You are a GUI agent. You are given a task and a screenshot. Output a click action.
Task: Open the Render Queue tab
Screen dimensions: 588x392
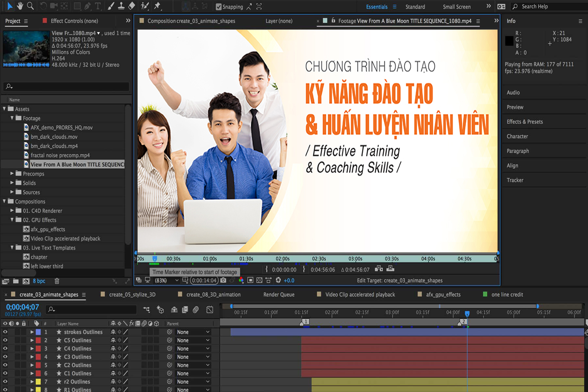click(279, 295)
